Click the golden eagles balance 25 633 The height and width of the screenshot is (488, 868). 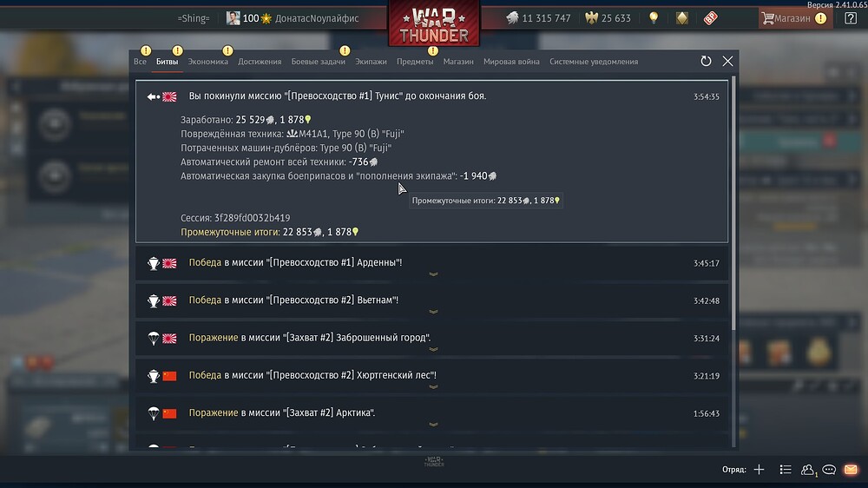(x=608, y=18)
